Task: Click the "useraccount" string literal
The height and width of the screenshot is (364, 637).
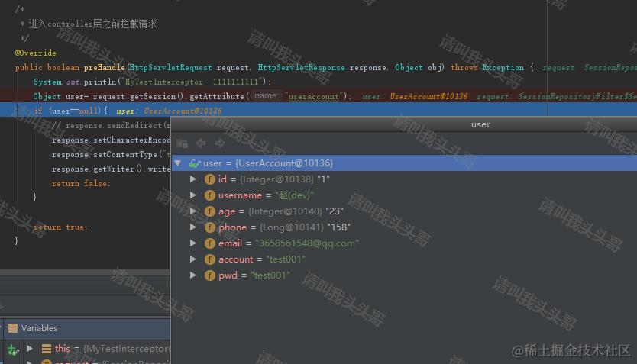Action: point(313,97)
